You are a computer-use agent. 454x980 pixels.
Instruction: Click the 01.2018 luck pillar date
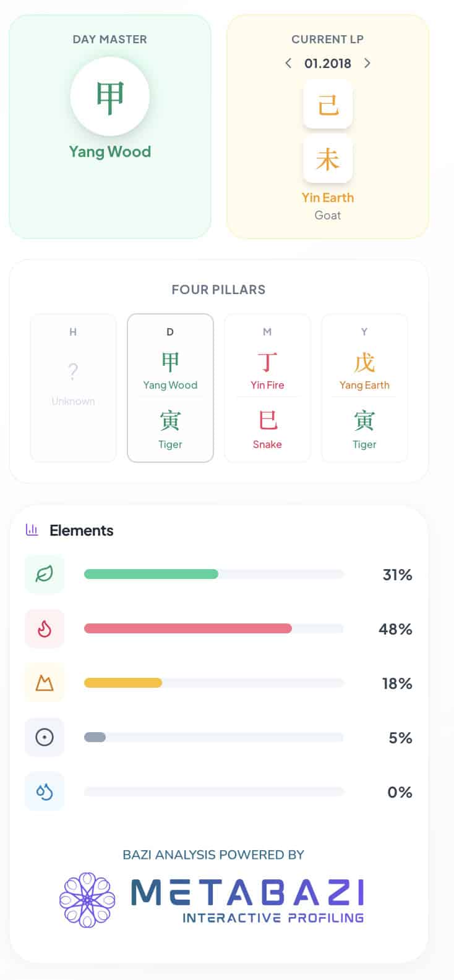(x=328, y=63)
